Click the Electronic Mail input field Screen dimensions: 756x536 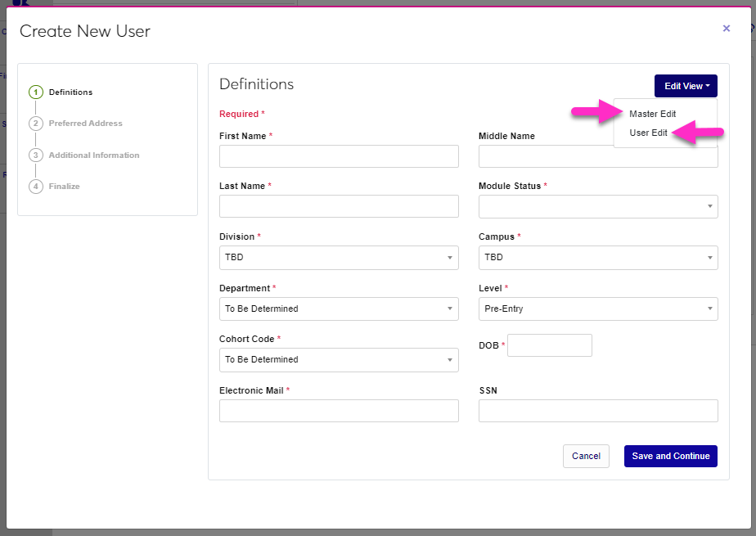(339, 411)
